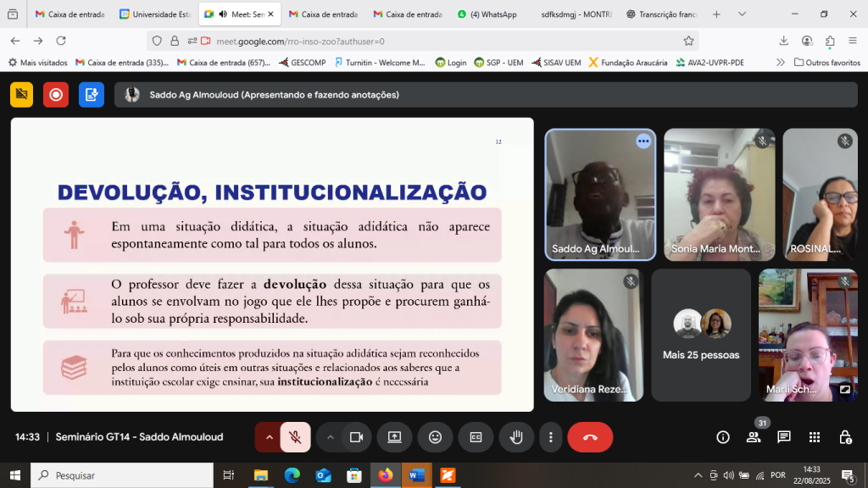Screen dimensions: 868x488
Task: Open the emoji reactions button
Action: click(435, 437)
